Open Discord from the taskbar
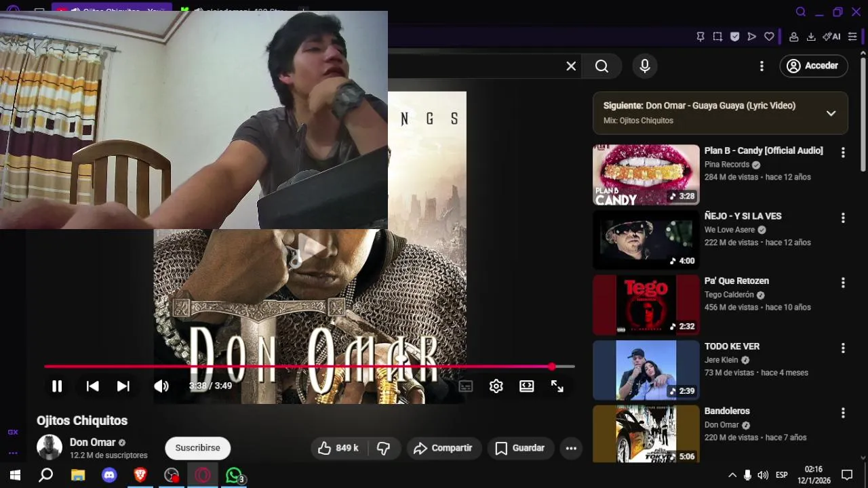Screen dimensions: 868x488 click(109, 475)
